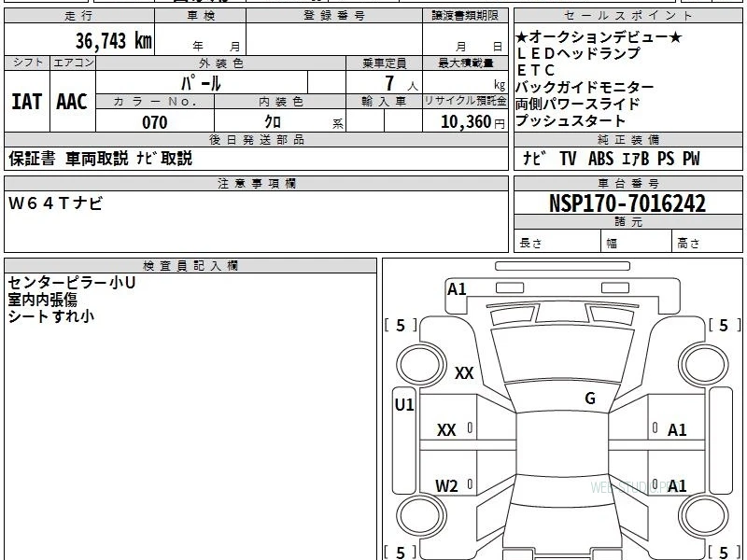
Task: Click the inspector note 室内内張傷
Action: (x=42, y=300)
